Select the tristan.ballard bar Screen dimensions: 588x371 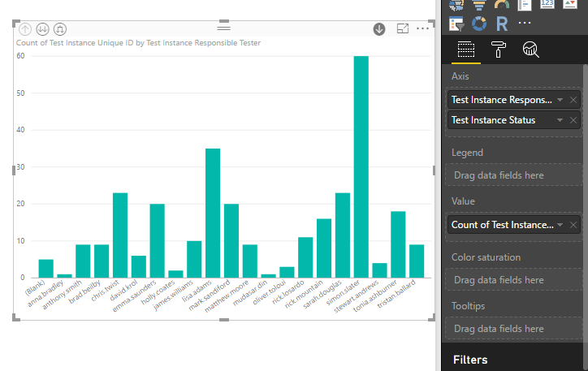(417, 261)
